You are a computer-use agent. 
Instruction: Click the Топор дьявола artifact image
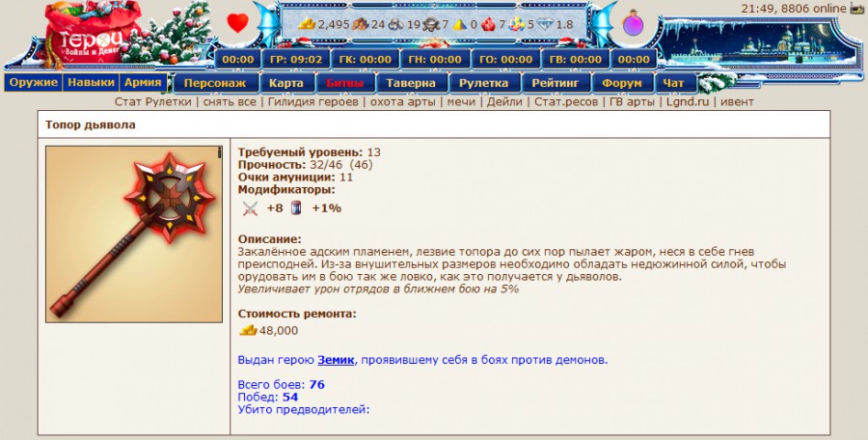tap(134, 234)
